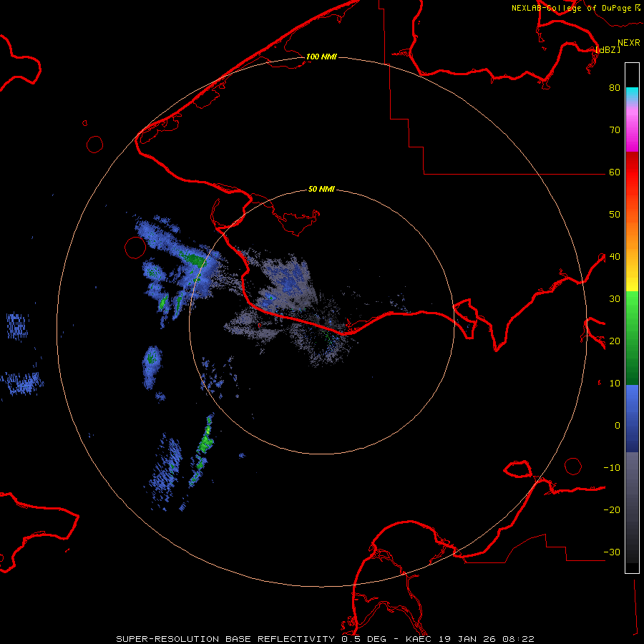This screenshot has width=644, height=644.
Task: Click the 30 value on dBZ scale
Action: click(x=615, y=299)
